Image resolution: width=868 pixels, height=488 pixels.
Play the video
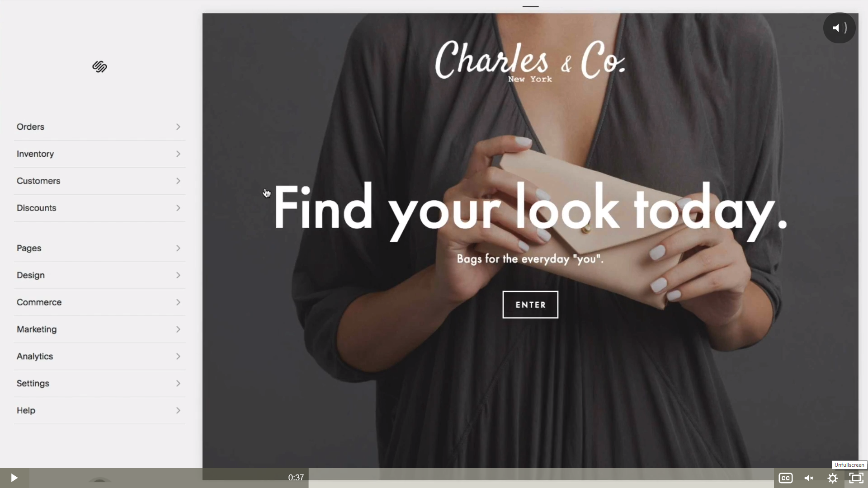click(x=14, y=478)
